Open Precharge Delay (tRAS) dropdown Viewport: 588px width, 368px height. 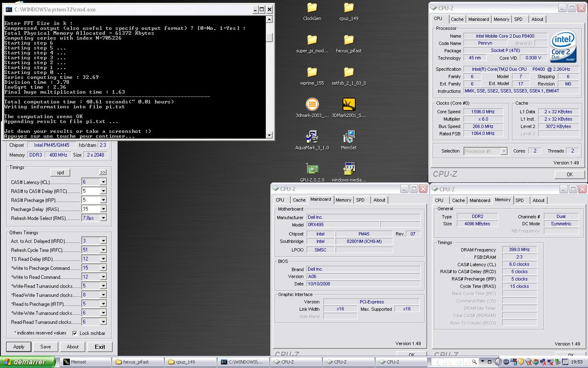click(103, 209)
